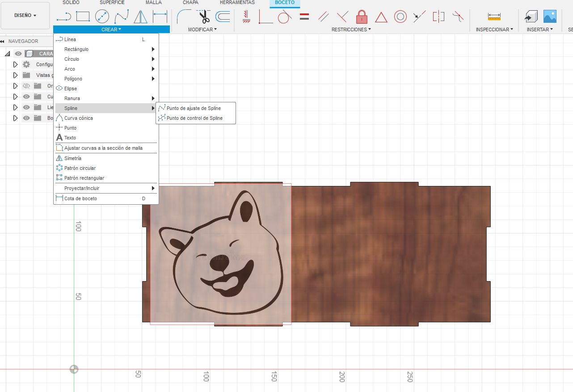Open the Insert image icon

click(x=550, y=17)
